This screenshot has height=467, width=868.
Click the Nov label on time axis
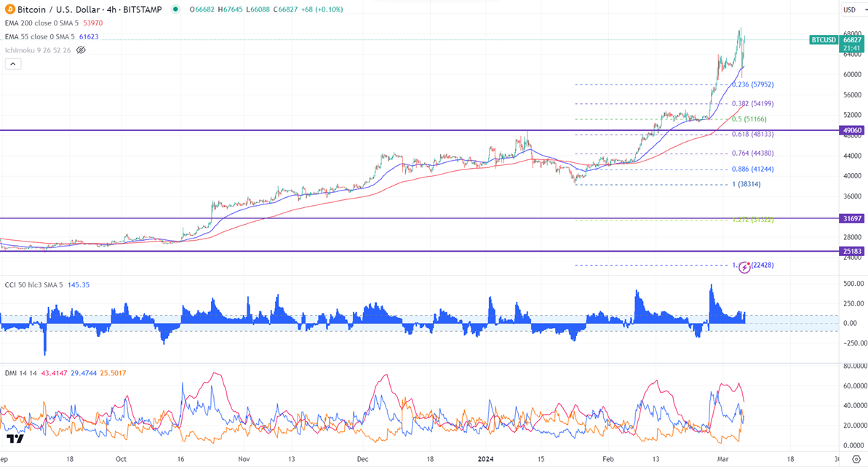(x=244, y=459)
